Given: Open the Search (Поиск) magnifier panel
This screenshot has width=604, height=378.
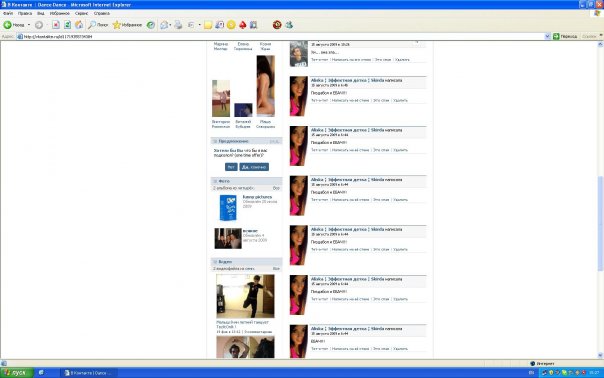Looking at the screenshot, I should [98, 25].
